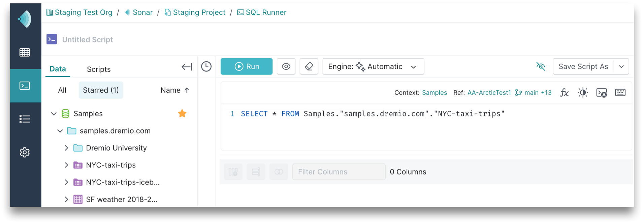Run the SQL query
644x224 pixels.
(x=247, y=66)
